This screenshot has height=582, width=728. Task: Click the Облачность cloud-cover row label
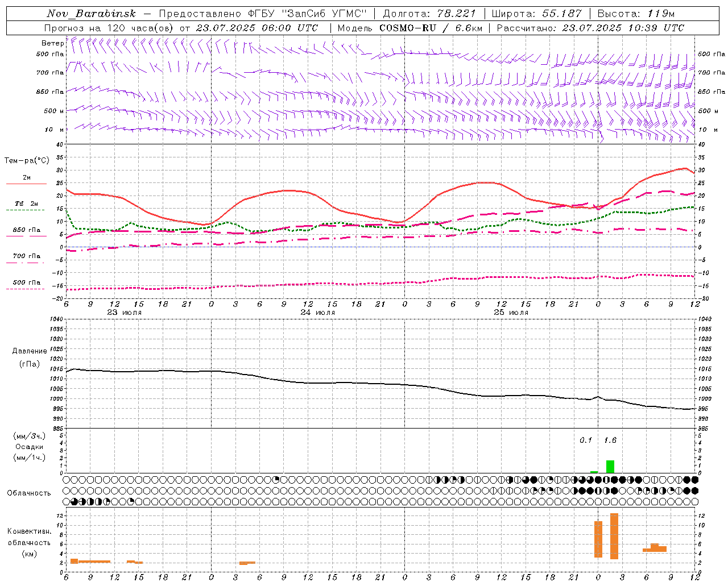coord(29,493)
